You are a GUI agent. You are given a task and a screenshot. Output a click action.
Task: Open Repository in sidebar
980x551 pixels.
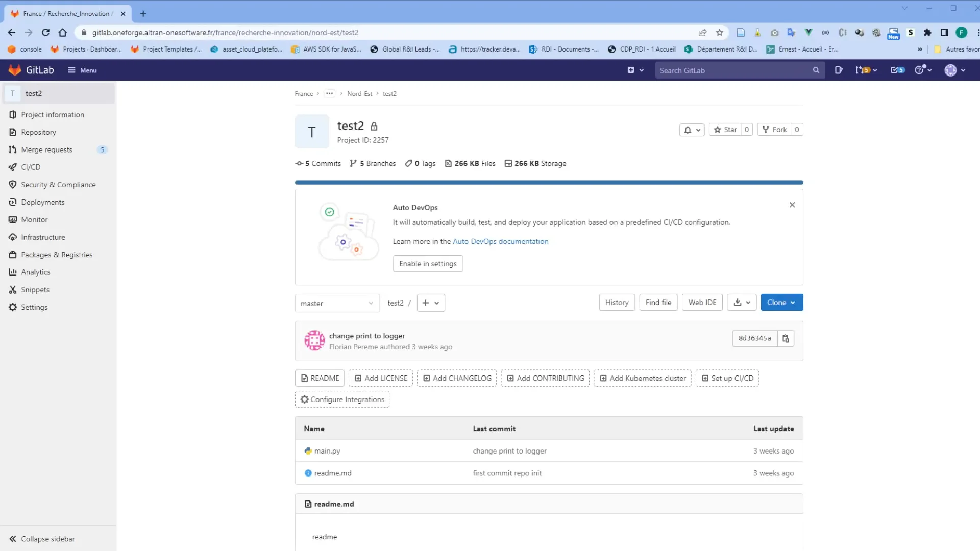click(x=38, y=132)
